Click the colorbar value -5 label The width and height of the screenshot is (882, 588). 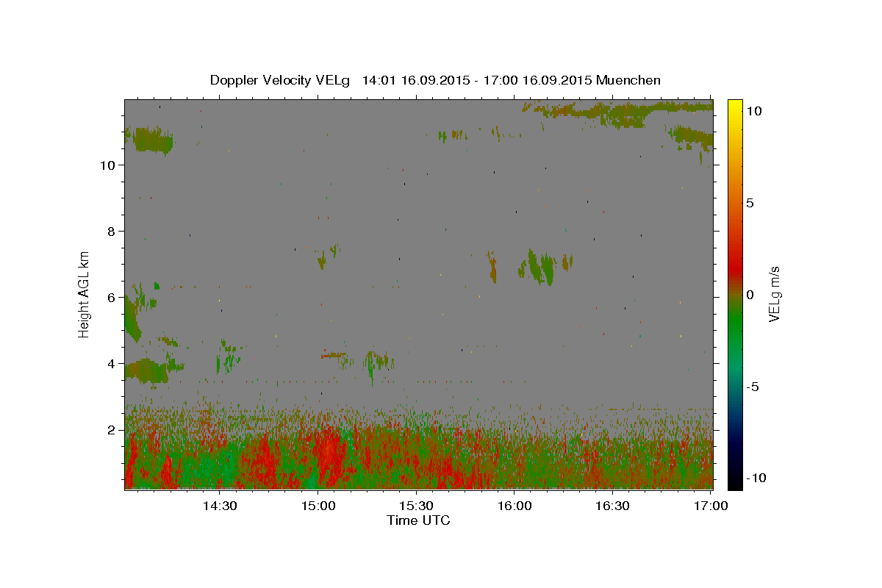coord(753,387)
